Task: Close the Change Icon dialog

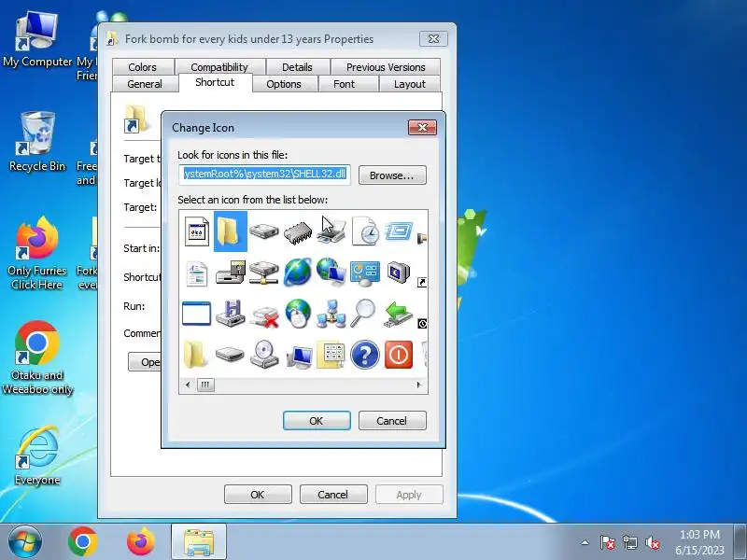Action: pyautogui.click(x=422, y=127)
